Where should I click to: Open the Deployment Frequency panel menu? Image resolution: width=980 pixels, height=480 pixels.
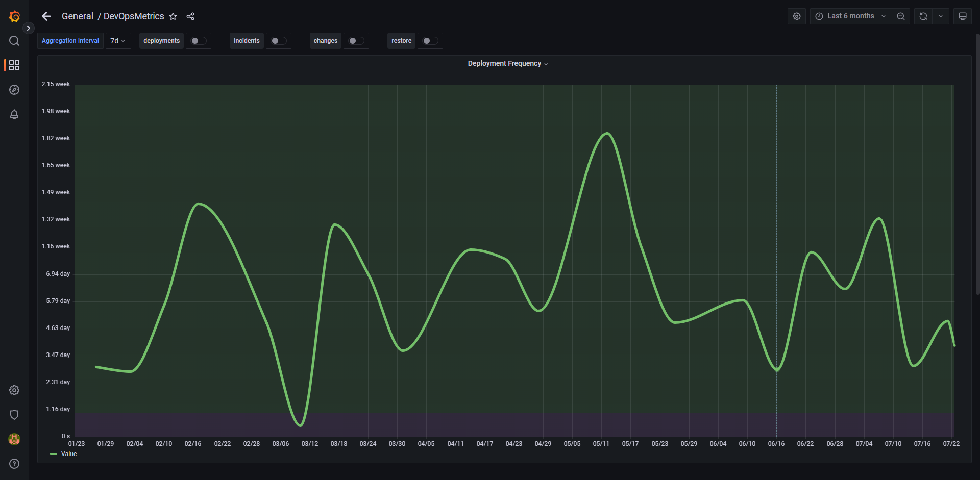[507, 64]
